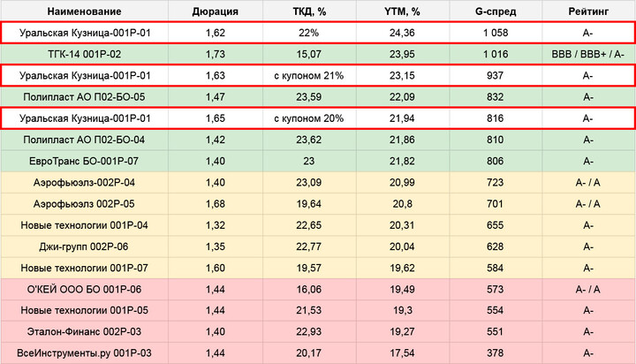
Task: Click Эталон-Финанс 002P-03 name cell
Action: pyautogui.click(x=85, y=332)
